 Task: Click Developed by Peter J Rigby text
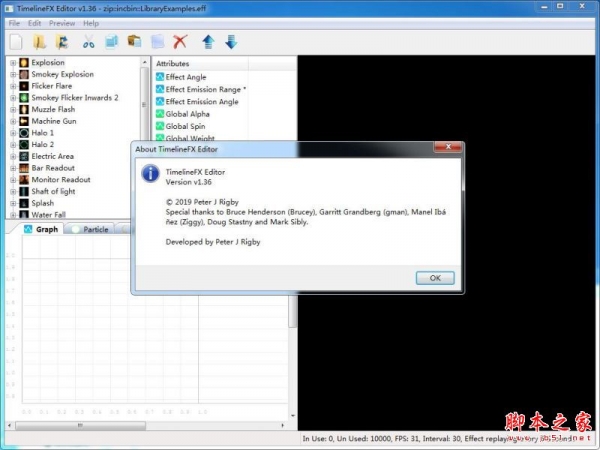213,242
